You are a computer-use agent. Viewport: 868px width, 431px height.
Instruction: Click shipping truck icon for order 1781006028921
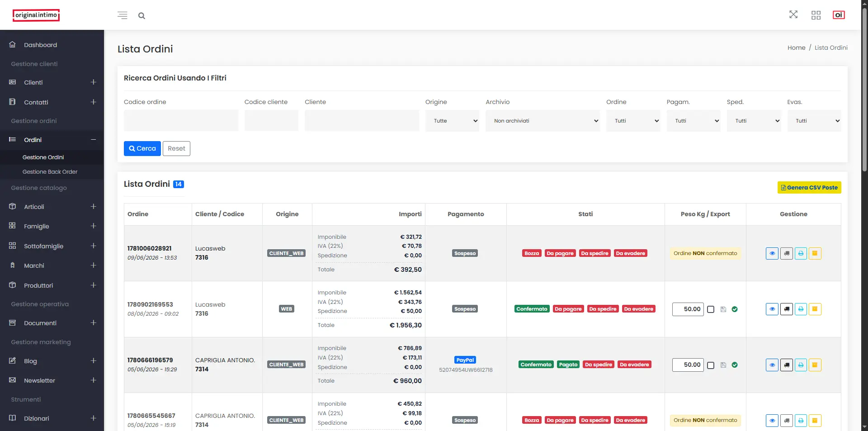[787, 253]
